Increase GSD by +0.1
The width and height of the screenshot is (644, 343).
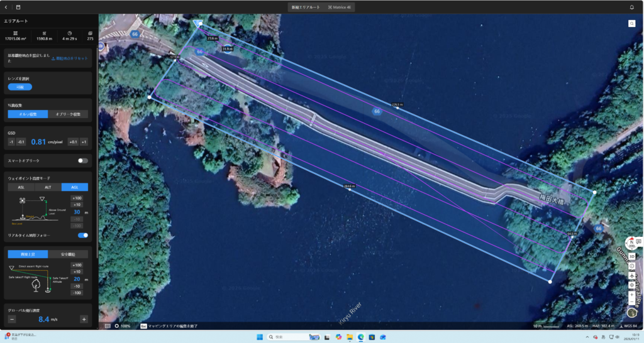[x=73, y=142]
